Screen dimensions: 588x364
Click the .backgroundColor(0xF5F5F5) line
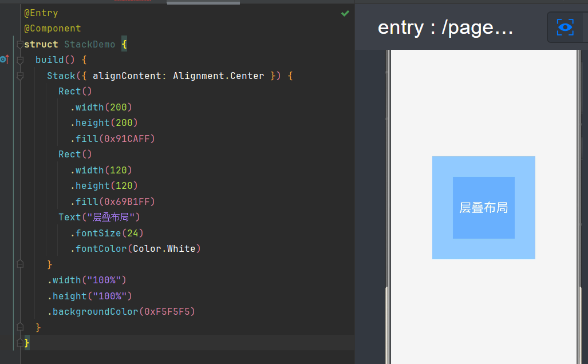coord(121,312)
